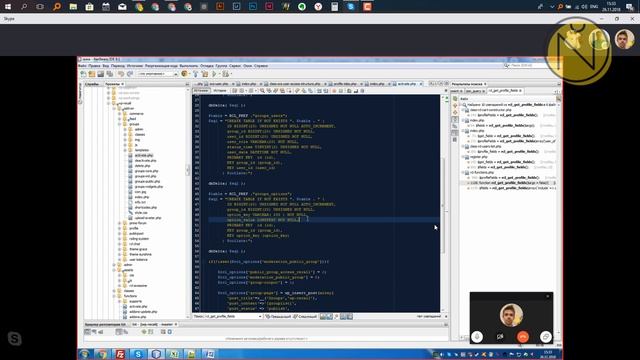Click FileZilla icon on remote taskbar
Image resolution: width=640 pixels, height=360 pixels.
(x=120, y=354)
